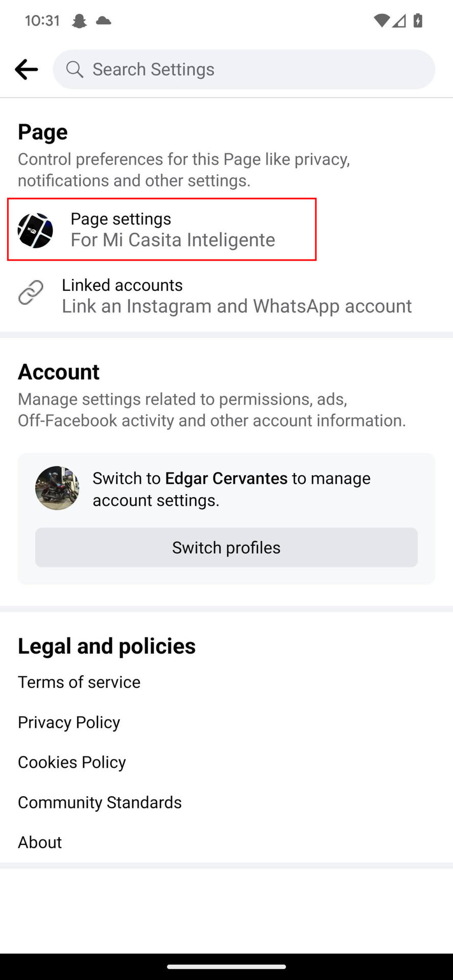Tap the cloud icon in status bar
Screen dimensions: 453x980
pos(104,21)
